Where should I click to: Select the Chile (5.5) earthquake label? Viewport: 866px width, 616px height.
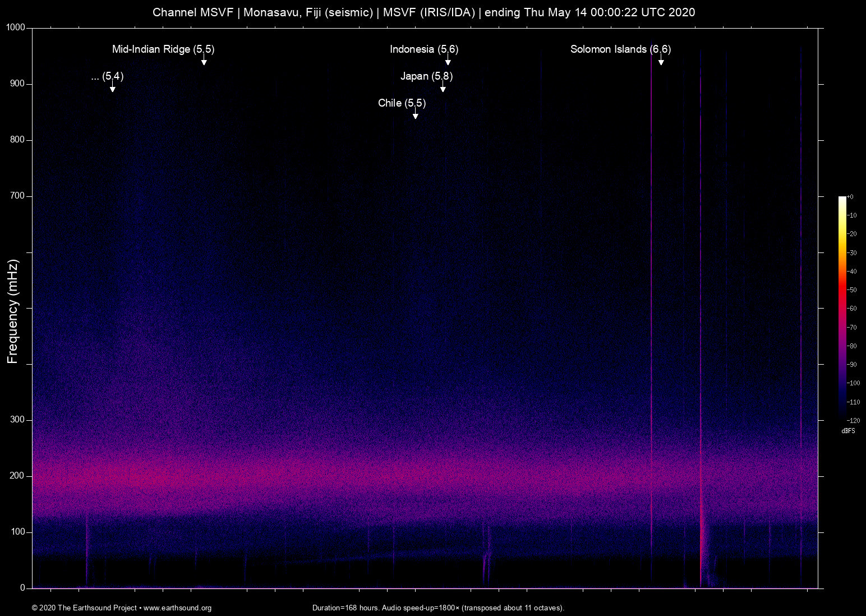402,103
